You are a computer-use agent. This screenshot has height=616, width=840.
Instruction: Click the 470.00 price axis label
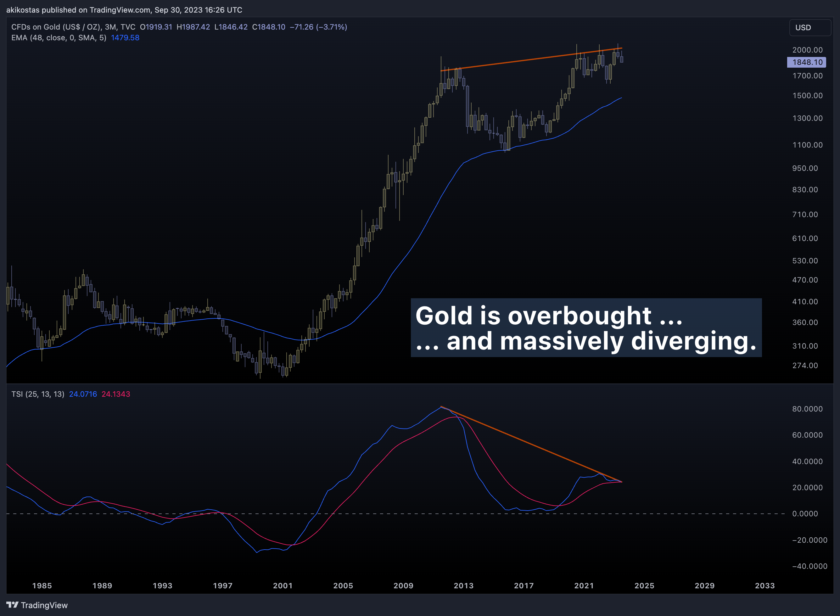(x=805, y=280)
